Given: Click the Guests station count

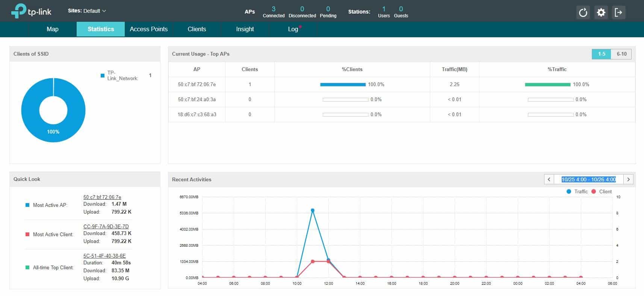Looking at the screenshot, I should 401,9.
